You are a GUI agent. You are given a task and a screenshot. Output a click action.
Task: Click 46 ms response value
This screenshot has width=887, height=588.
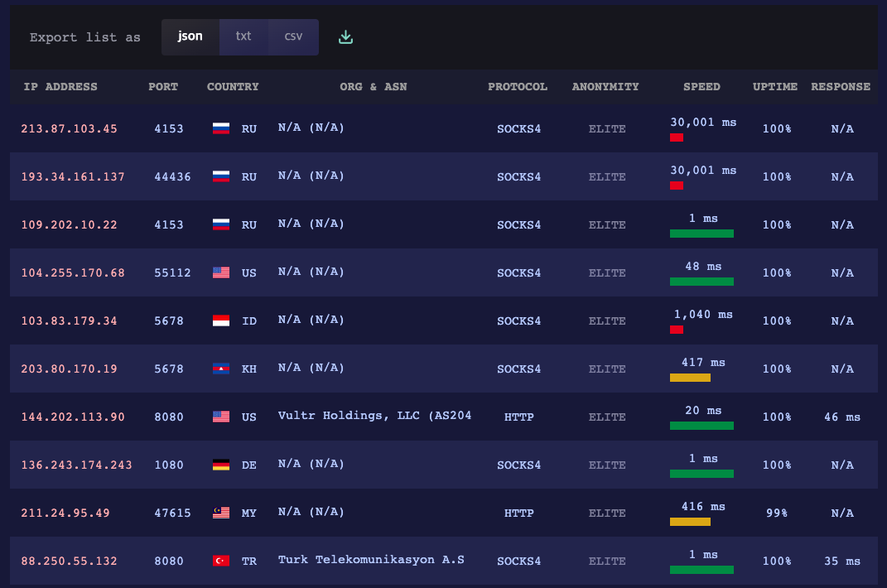coord(842,417)
